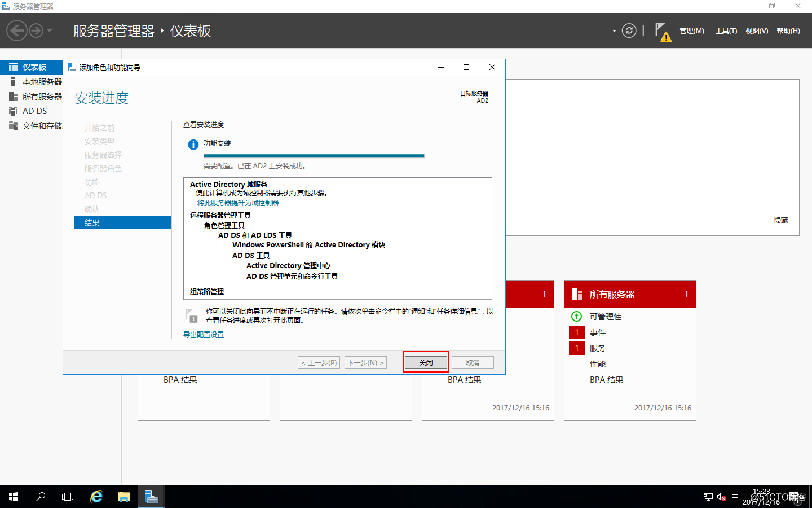The width and height of the screenshot is (812, 508).
Task: Click 隐藏 in the welcome panel
Action: click(x=781, y=220)
